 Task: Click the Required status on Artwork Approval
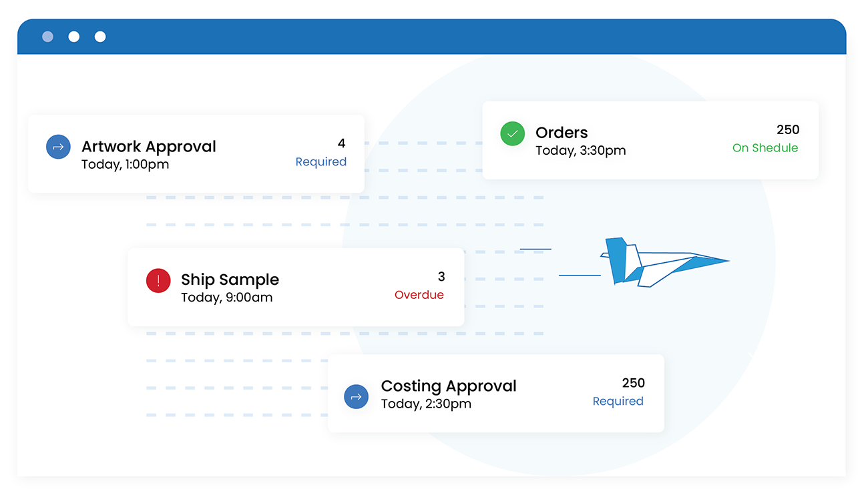321,161
